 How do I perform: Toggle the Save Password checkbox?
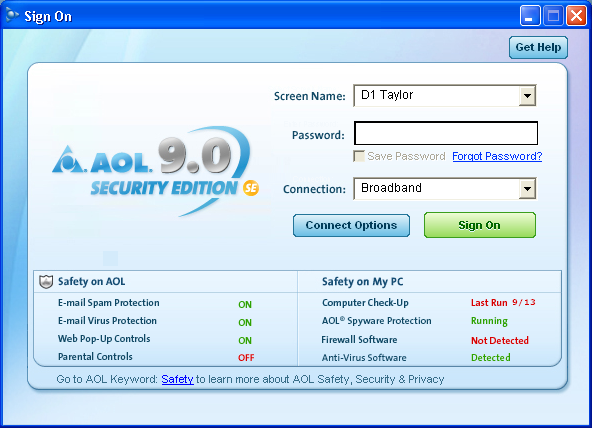coord(359,156)
